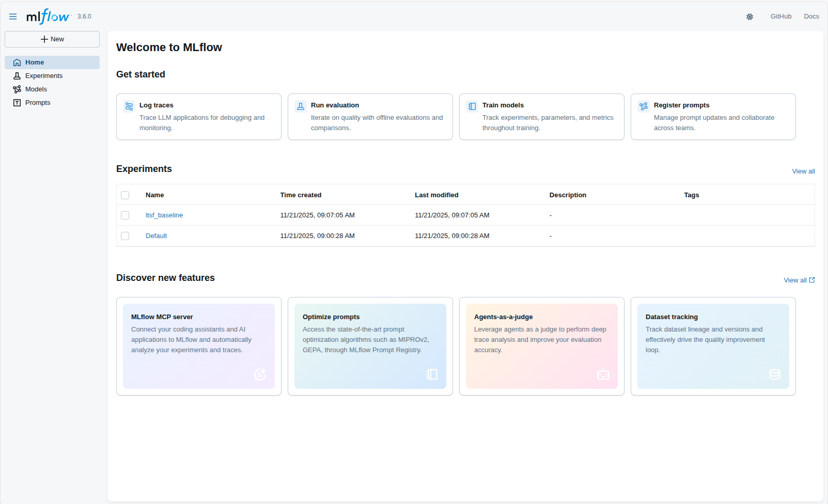828x504 pixels.
Task: Click the Register prompts card icon
Action: [644, 106]
